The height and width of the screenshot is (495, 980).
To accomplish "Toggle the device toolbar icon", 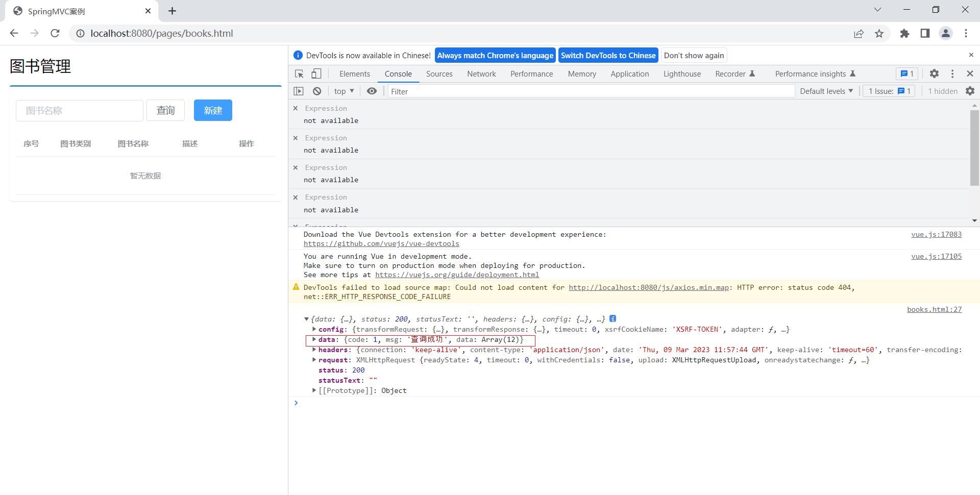I will click(316, 74).
